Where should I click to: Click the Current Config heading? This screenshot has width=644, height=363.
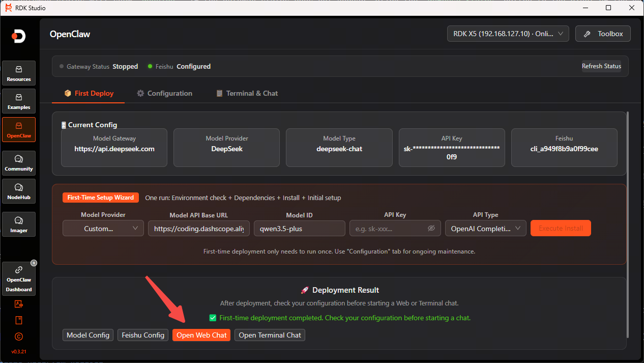[x=89, y=125]
